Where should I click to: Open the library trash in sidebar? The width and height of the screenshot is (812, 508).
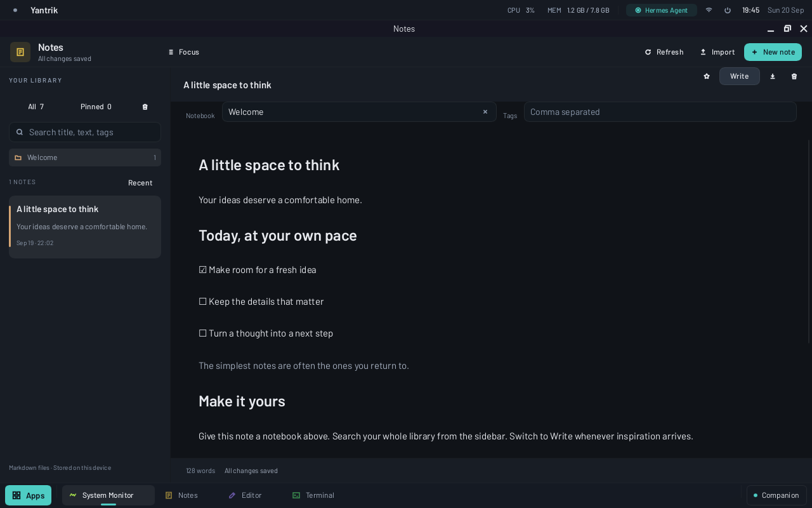point(145,107)
